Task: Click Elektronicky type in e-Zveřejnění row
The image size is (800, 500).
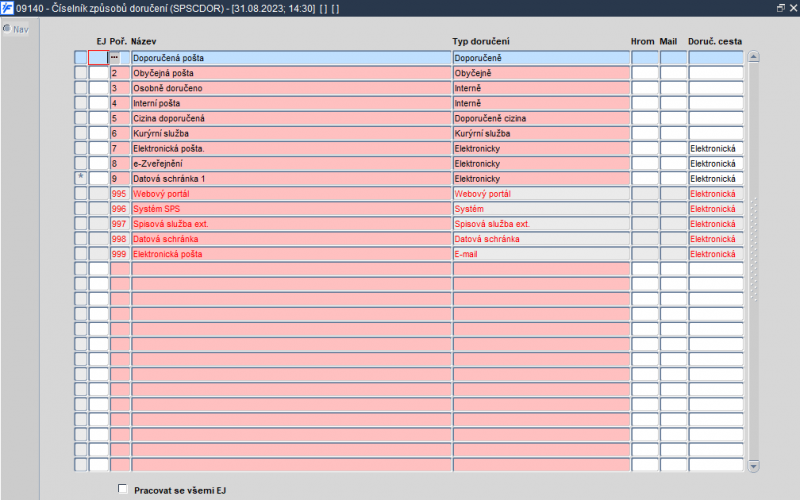Action: pyautogui.click(x=541, y=163)
